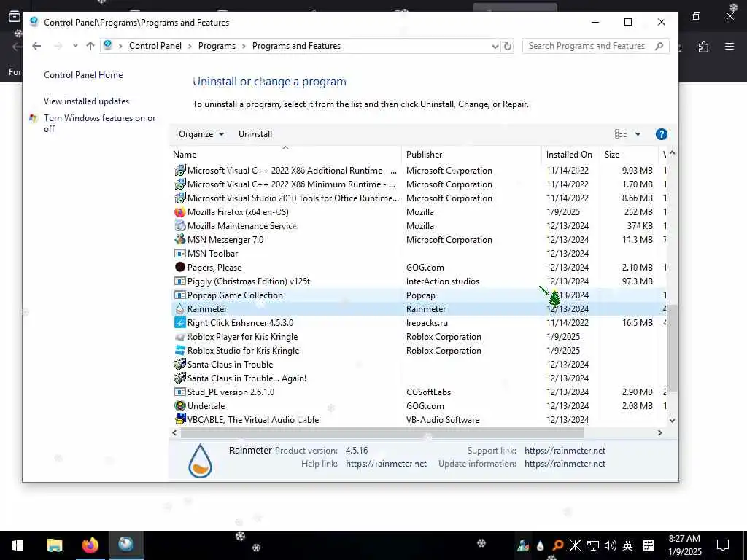Open the notification center icon on taskbar

[x=723, y=545]
